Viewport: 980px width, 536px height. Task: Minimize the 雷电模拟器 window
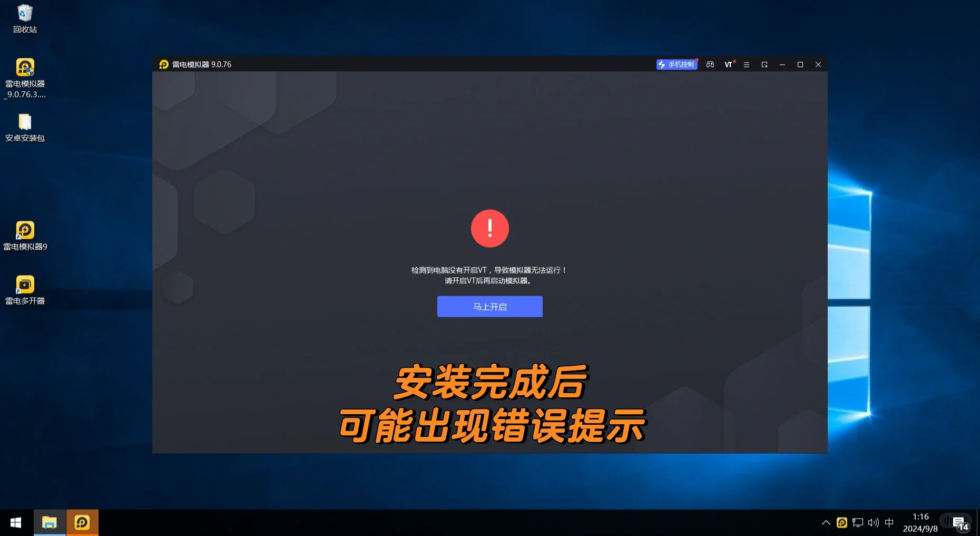(782, 64)
